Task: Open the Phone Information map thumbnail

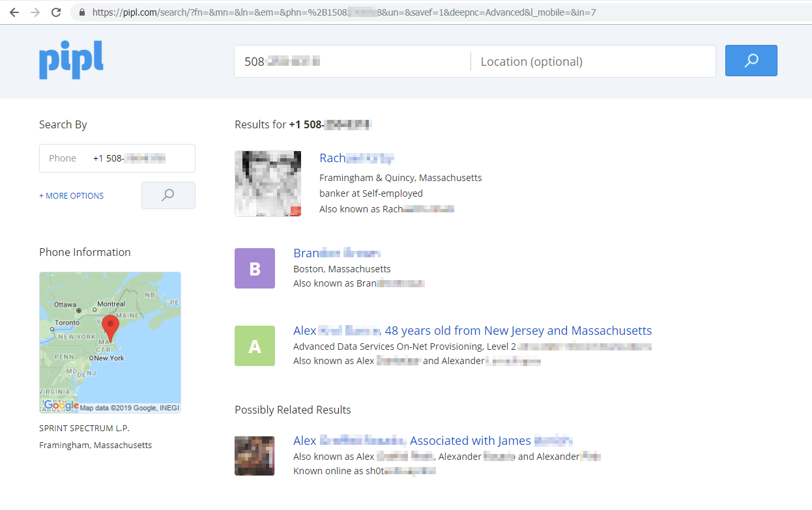Action: tap(110, 343)
